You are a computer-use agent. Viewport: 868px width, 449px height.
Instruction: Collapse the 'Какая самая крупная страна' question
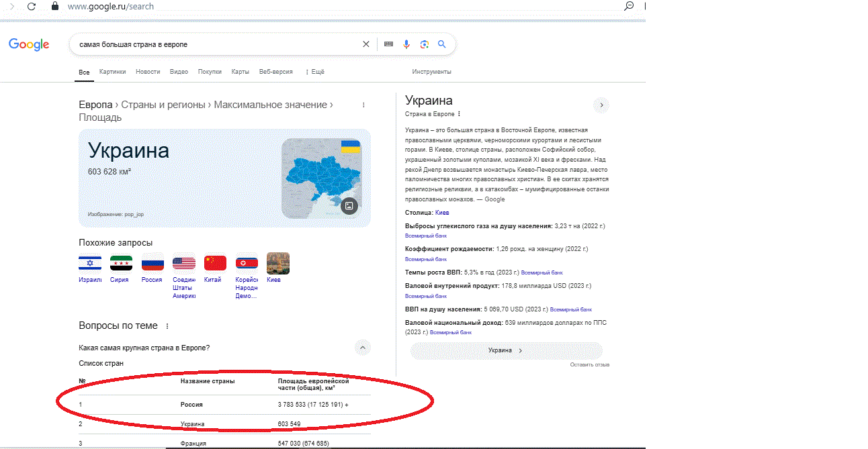click(x=362, y=348)
